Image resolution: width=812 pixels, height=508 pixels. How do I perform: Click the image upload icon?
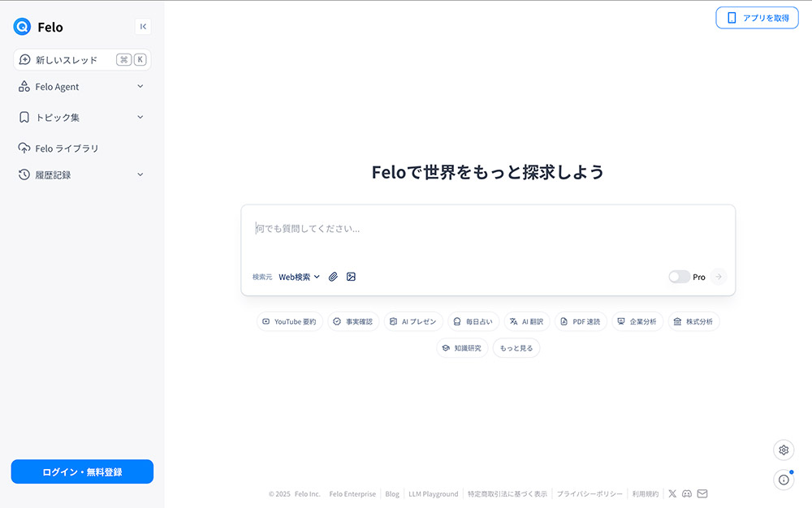(x=351, y=277)
